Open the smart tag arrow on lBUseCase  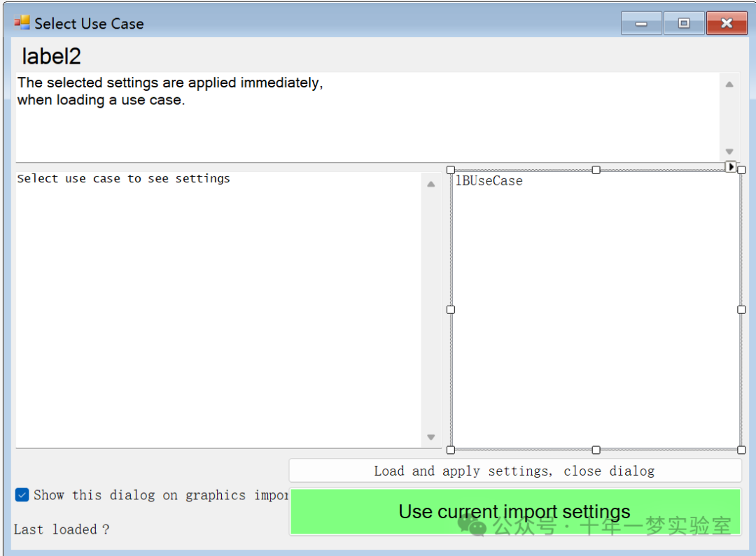731,166
